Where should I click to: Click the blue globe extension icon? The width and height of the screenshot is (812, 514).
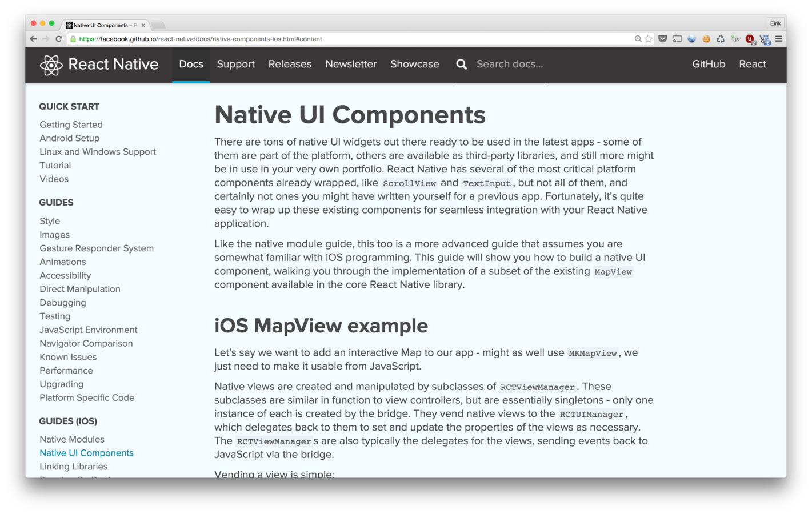pyautogui.click(x=691, y=39)
